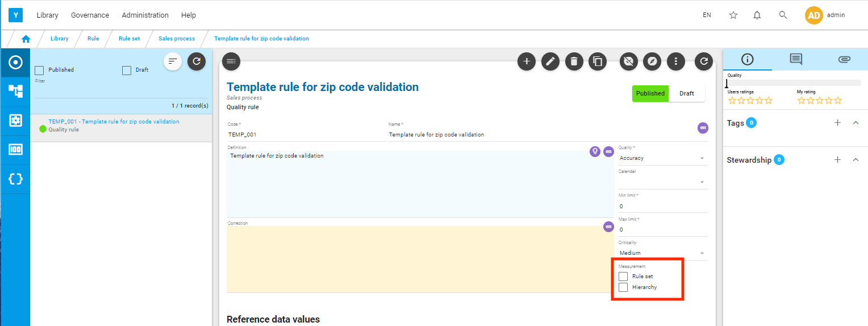Open the gear-box sidebar icon
This screenshot has width=868, height=326.
[15, 120]
